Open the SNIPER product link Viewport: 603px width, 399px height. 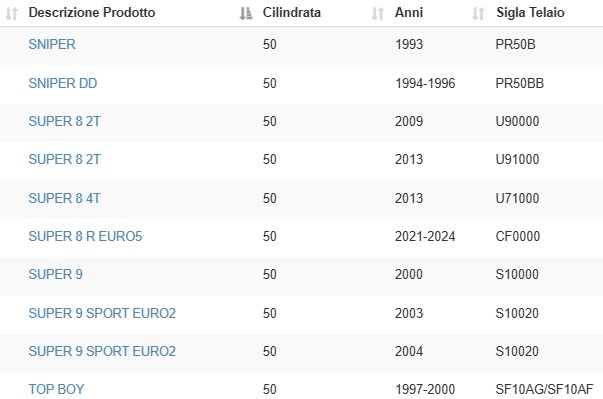click(52, 44)
